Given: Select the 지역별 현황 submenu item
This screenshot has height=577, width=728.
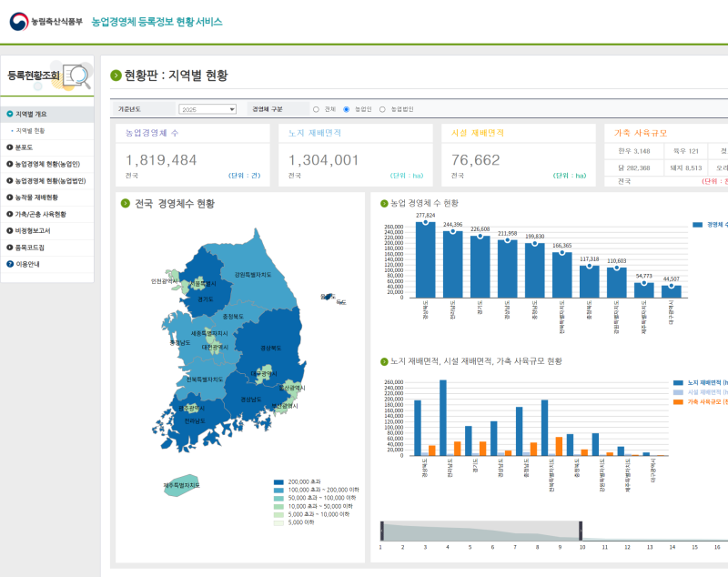Looking at the screenshot, I should click(30, 131).
